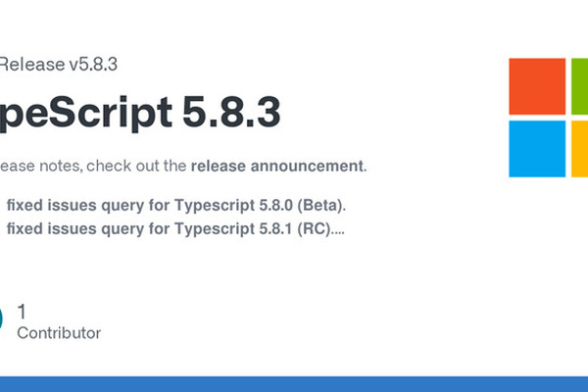Open fixed issues query for 5.8.0 Beta

click(x=176, y=206)
